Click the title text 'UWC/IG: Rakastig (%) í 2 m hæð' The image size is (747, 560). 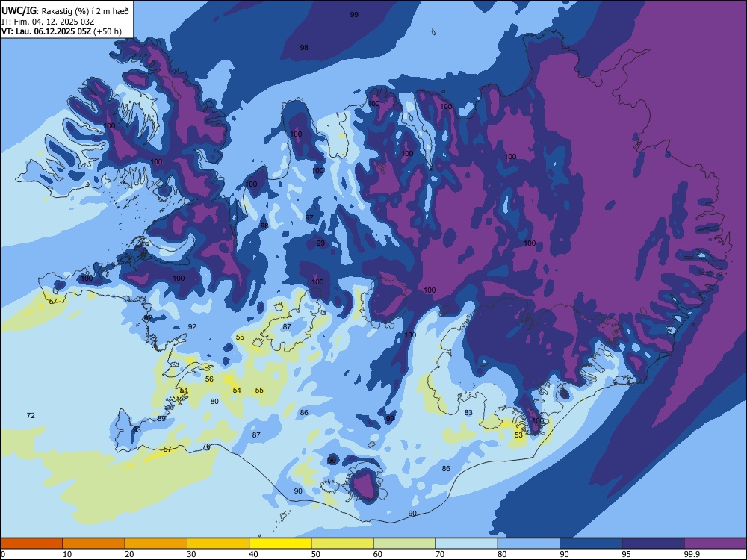click(65, 11)
